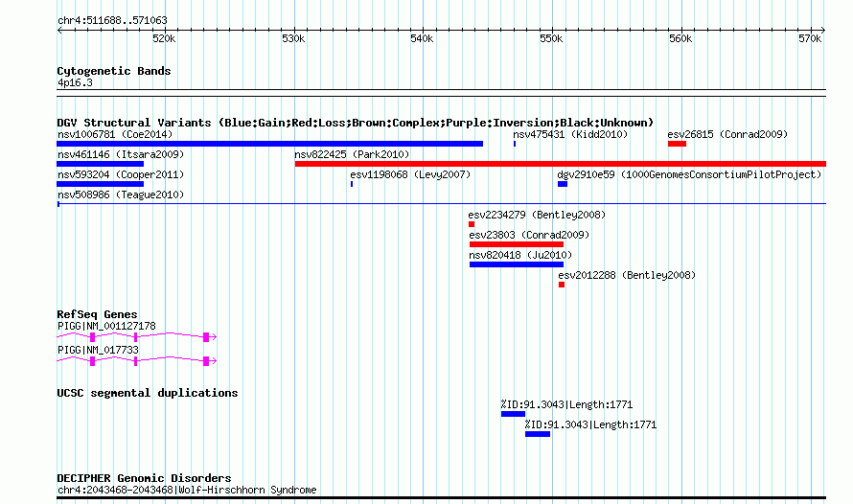
Task: Click the esv2012288 (Bentley2008) red marker
Action: pyautogui.click(x=562, y=285)
